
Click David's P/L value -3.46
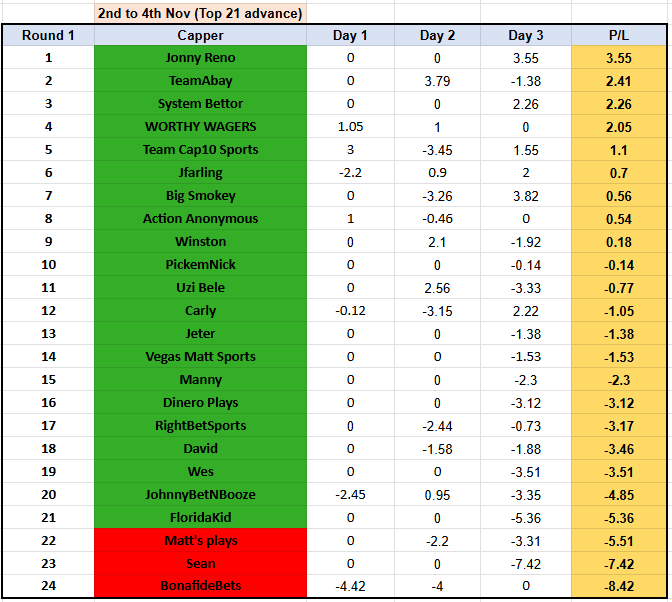tap(619, 449)
